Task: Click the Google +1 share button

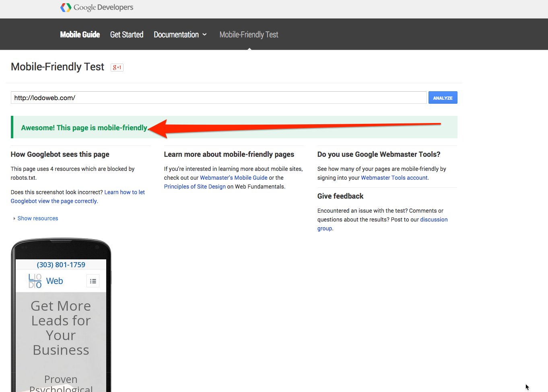Action: coord(117,68)
